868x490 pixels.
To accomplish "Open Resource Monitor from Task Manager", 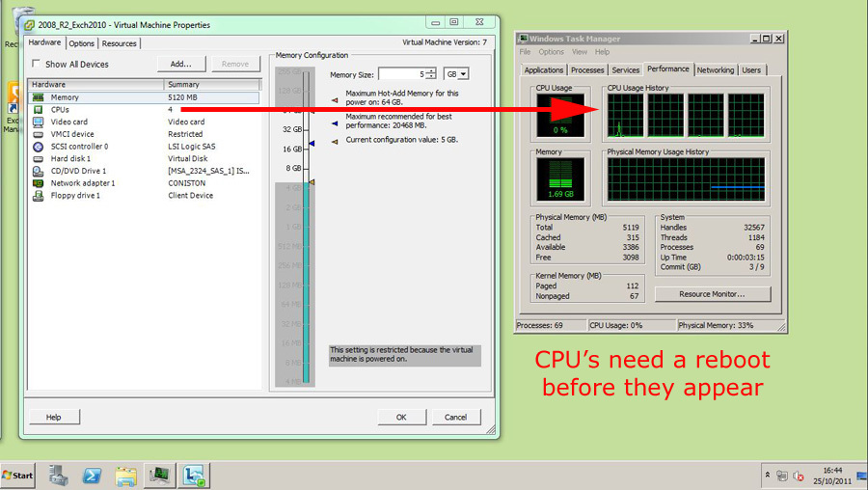I will [713, 294].
